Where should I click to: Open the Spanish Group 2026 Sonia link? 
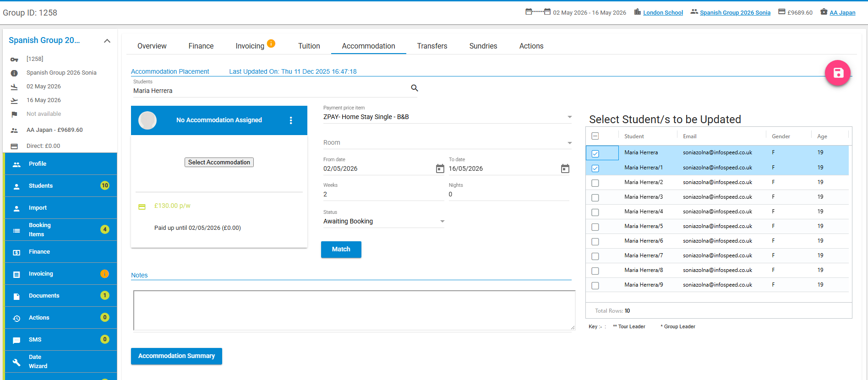[735, 12]
